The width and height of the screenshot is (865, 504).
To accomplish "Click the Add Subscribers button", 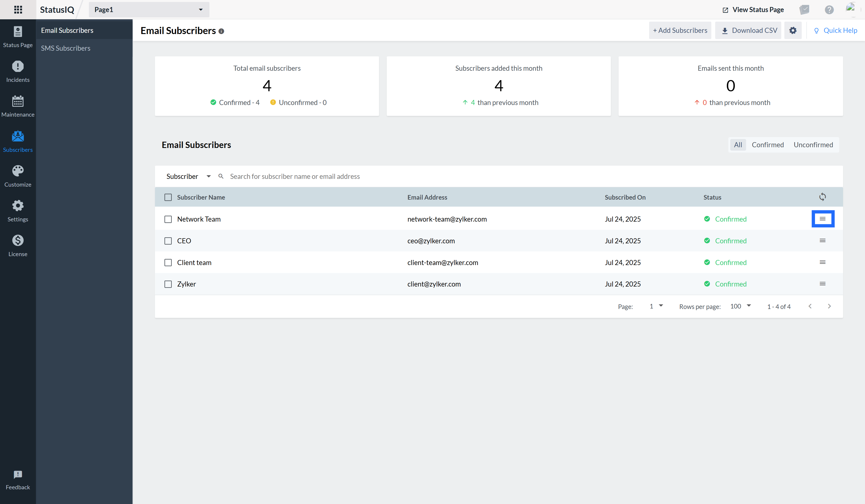I will (680, 30).
